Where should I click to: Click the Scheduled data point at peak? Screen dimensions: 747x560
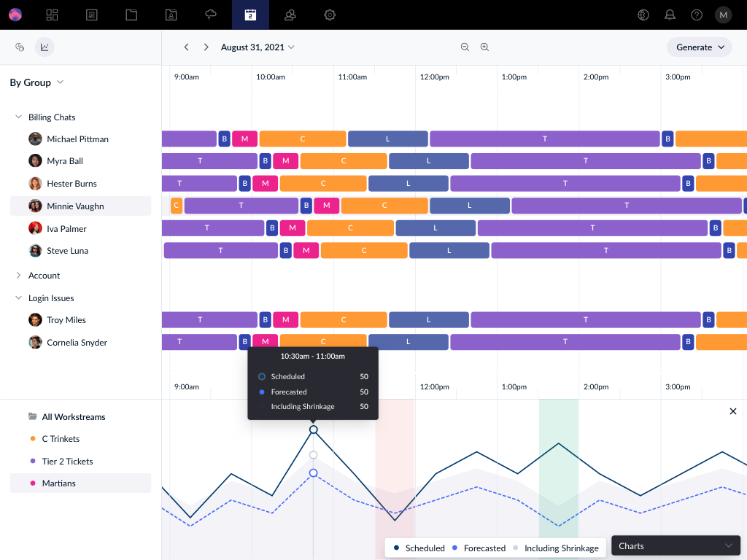313,429
